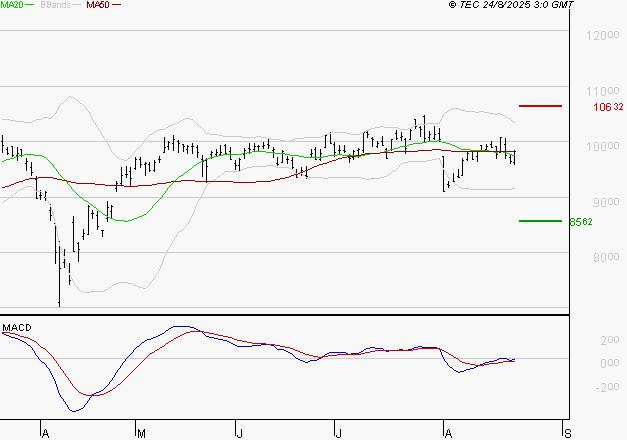Select the MA50 legend label
Screen dimensions: 627x440
[97, 5]
